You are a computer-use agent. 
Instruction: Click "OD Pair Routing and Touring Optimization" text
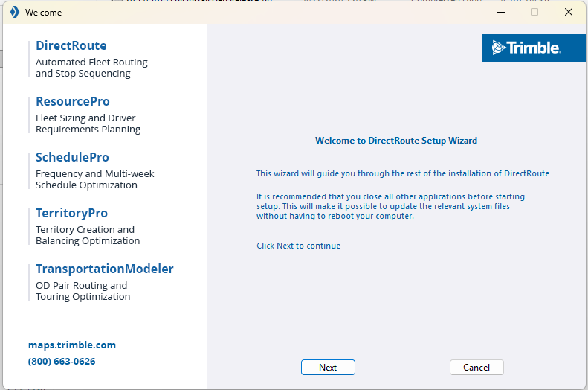(x=83, y=291)
